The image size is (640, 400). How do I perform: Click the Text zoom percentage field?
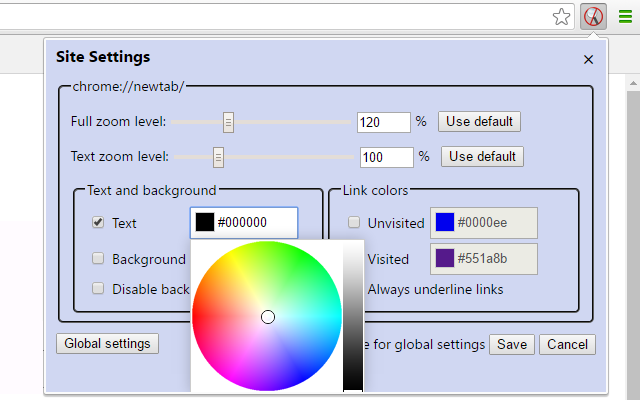[x=387, y=157]
